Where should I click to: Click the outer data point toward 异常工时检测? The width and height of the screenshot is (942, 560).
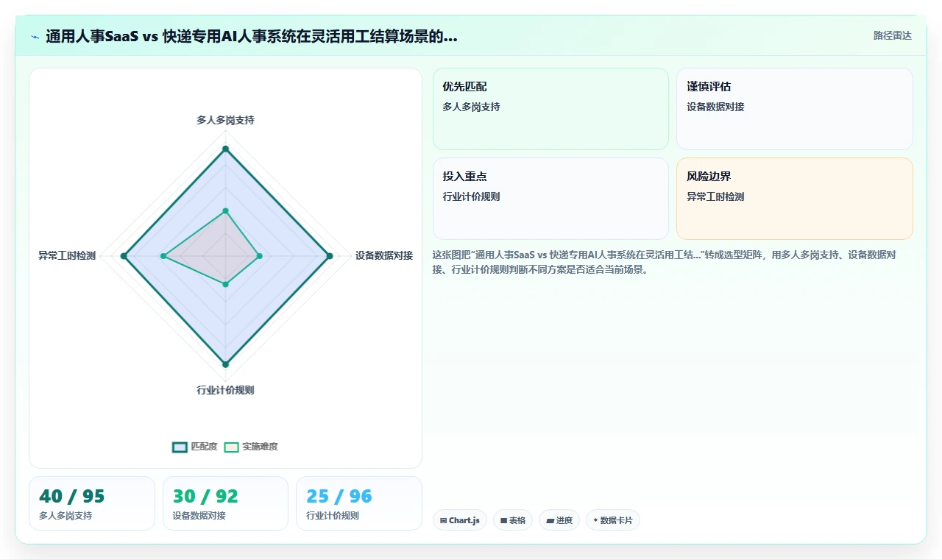[124, 256]
